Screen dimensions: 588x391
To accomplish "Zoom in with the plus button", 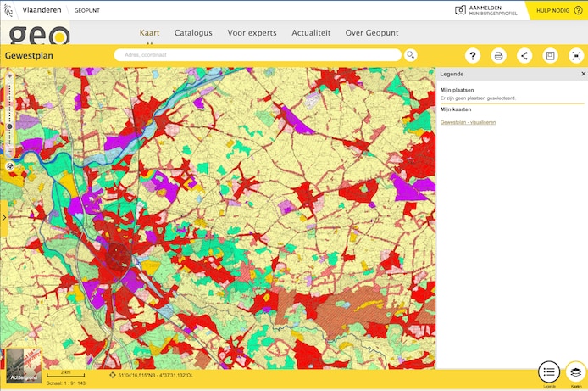I will tap(9, 76).
